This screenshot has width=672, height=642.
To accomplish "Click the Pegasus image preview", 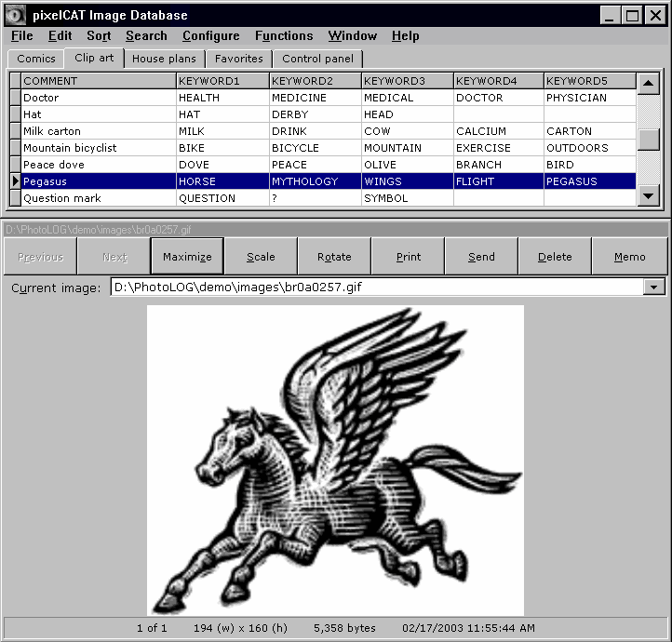I will point(335,461).
